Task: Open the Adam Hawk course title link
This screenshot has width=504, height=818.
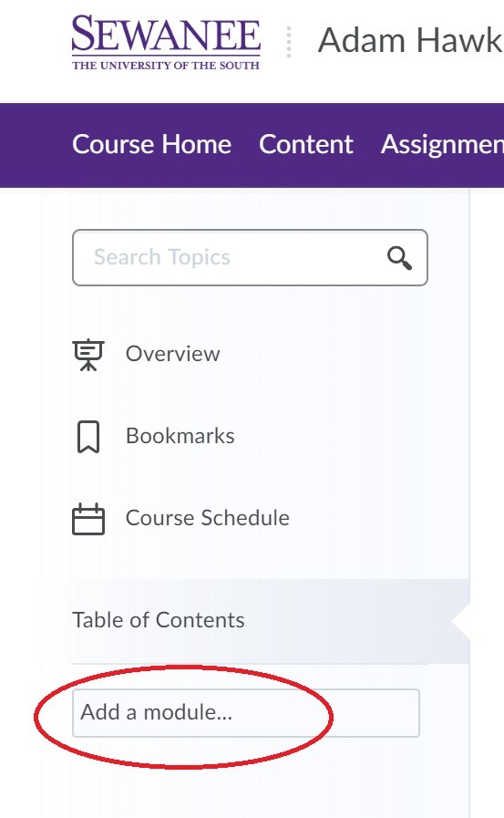Action: [410, 41]
